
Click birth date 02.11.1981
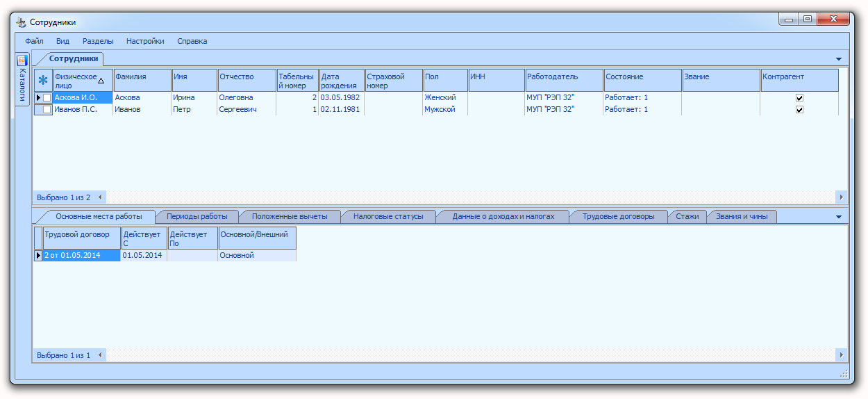coord(342,110)
